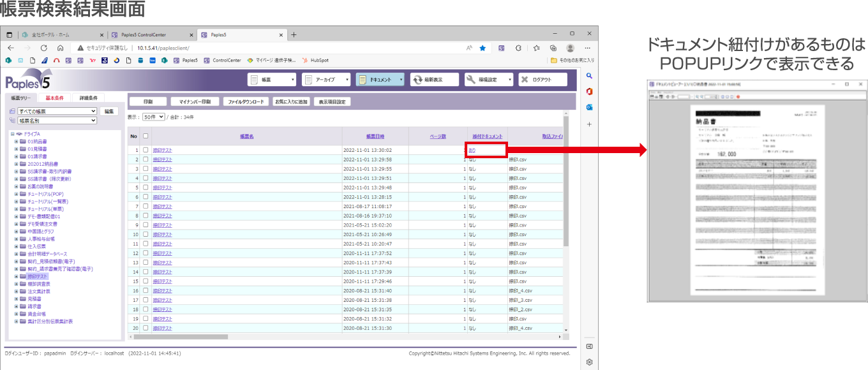Check the checkbox for row 3

coord(146,169)
